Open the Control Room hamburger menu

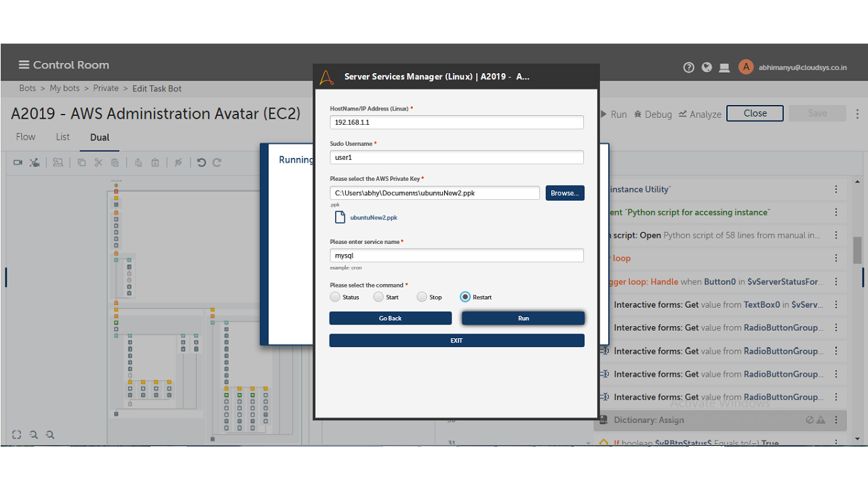[x=24, y=65]
